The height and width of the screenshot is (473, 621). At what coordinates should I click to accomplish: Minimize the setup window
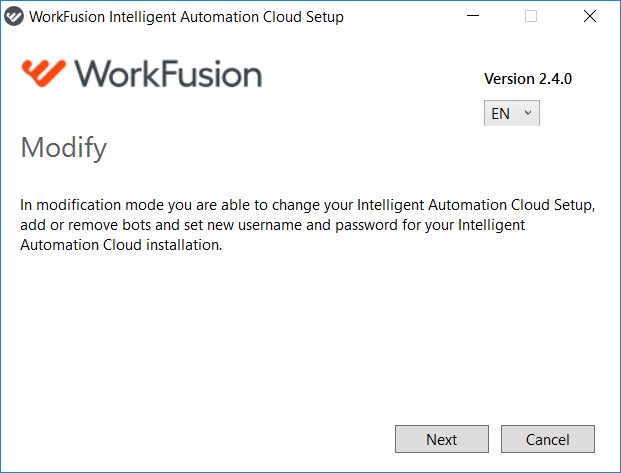click(473, 16)
